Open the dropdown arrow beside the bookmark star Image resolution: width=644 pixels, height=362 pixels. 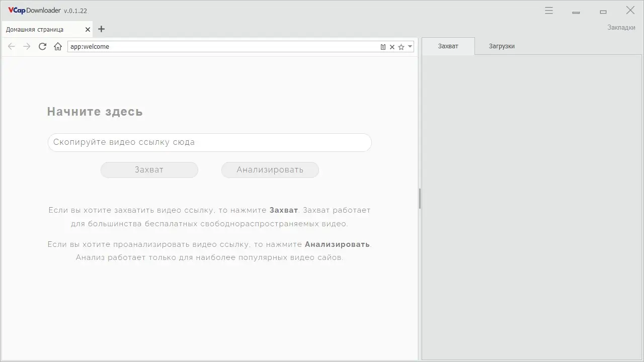coord(410,46)
